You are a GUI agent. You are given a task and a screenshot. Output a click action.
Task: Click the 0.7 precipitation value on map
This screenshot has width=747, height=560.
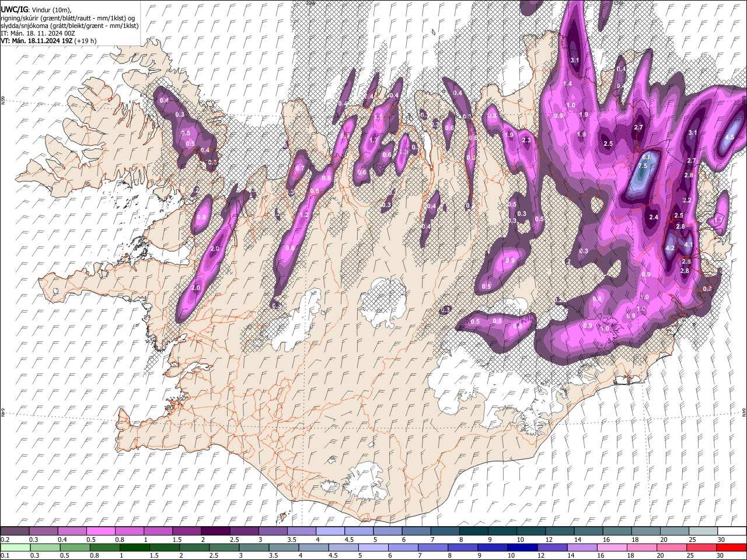tap(301, 168)
